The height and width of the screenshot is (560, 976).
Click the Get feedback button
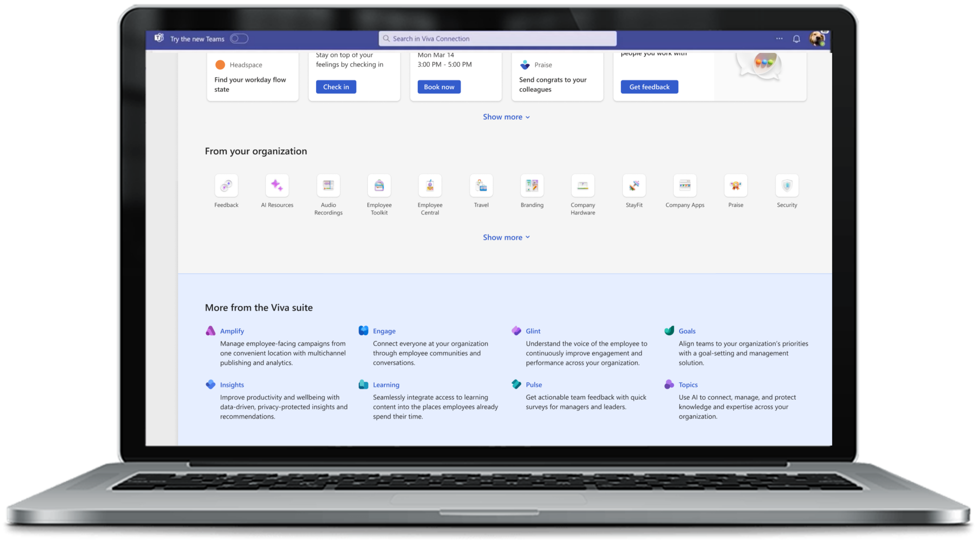tap(649, 87)
